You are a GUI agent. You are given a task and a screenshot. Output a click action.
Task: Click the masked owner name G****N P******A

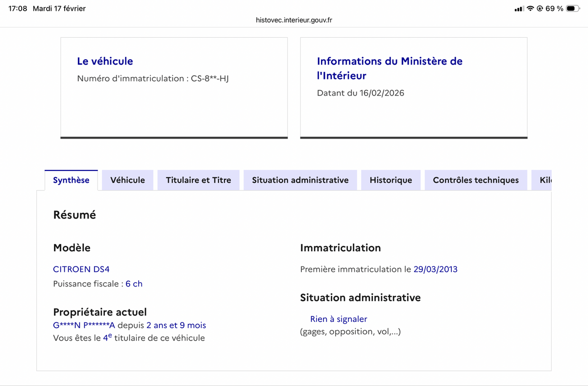[84, 325]
